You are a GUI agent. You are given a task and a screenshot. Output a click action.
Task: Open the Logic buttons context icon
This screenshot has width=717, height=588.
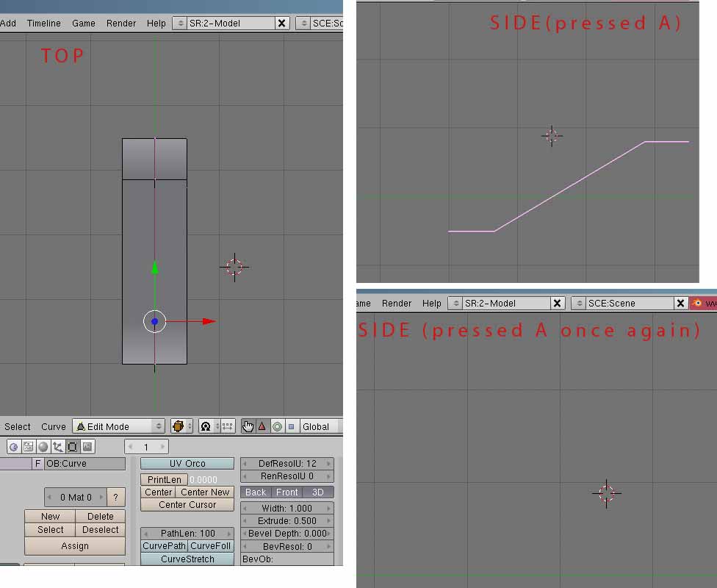click(x=14, y=447)
